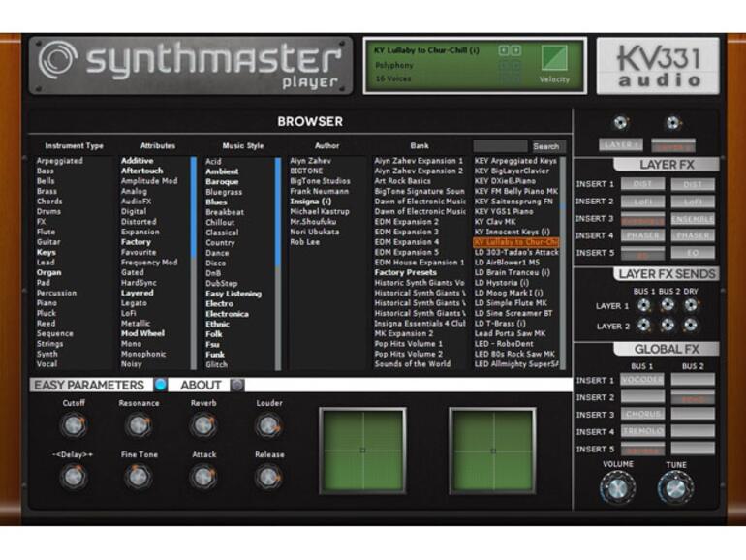The width and height of the screenshot is (746, 560).
Task: Click Layer 1 Bus 1 send knob
Action: coord(643,305)
